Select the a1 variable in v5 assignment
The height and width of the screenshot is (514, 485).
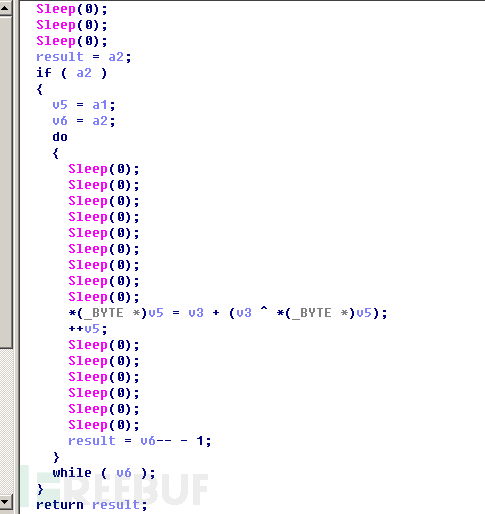(100, 105)
